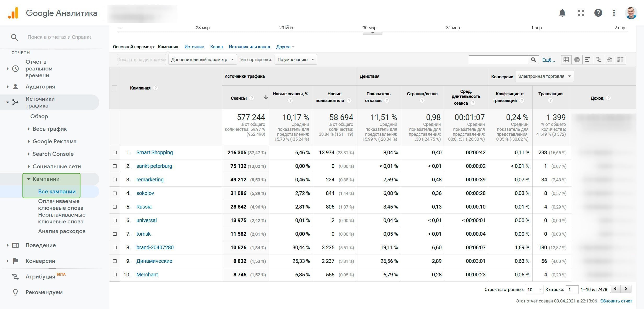The image size is (644, 309).
Task: Click the timeline handle under the date axis
Action: coord(373,33)
